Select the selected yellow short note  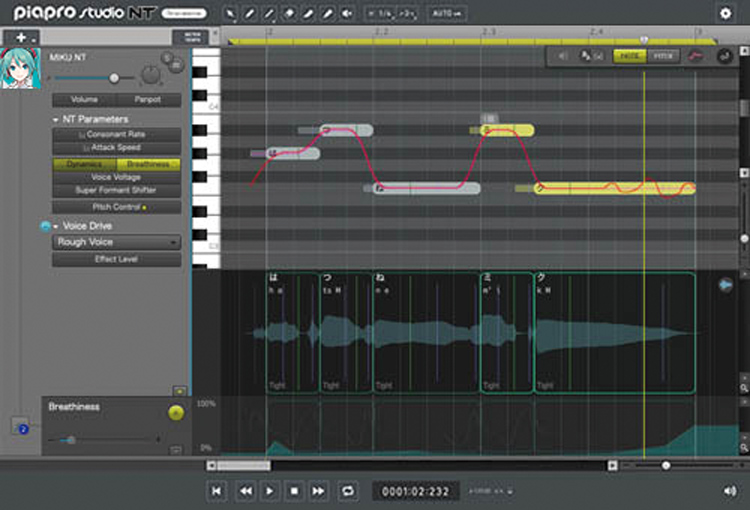pos(507,130)
